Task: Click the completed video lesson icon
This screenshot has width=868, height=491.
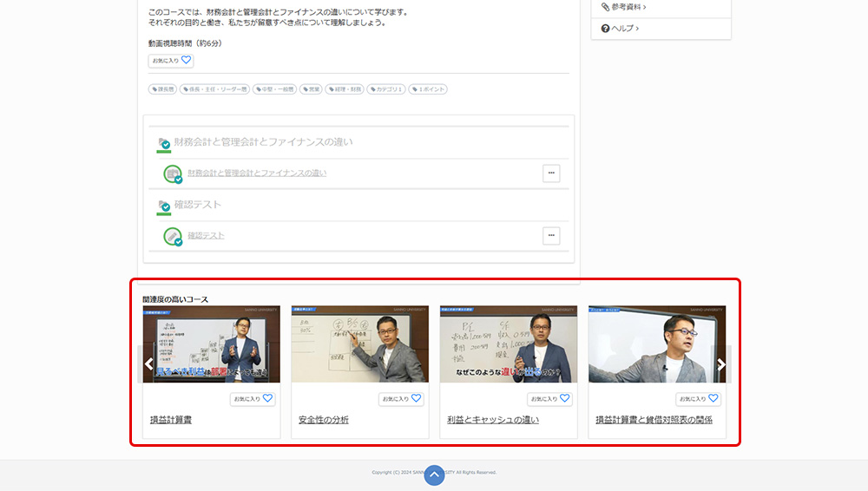Action: coord(173,173)
